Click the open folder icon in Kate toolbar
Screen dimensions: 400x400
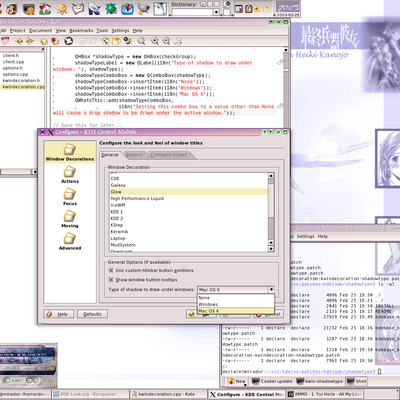click(44, 41)
